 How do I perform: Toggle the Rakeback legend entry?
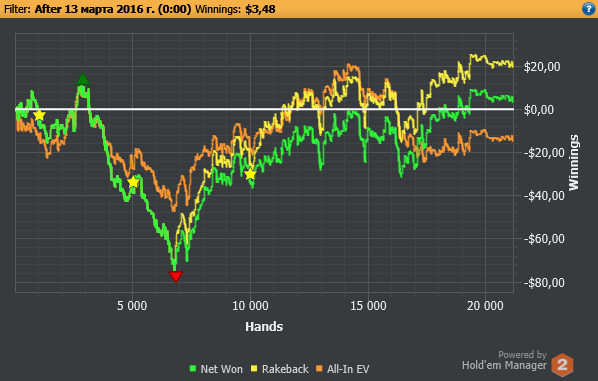click(x=280, y=369)
